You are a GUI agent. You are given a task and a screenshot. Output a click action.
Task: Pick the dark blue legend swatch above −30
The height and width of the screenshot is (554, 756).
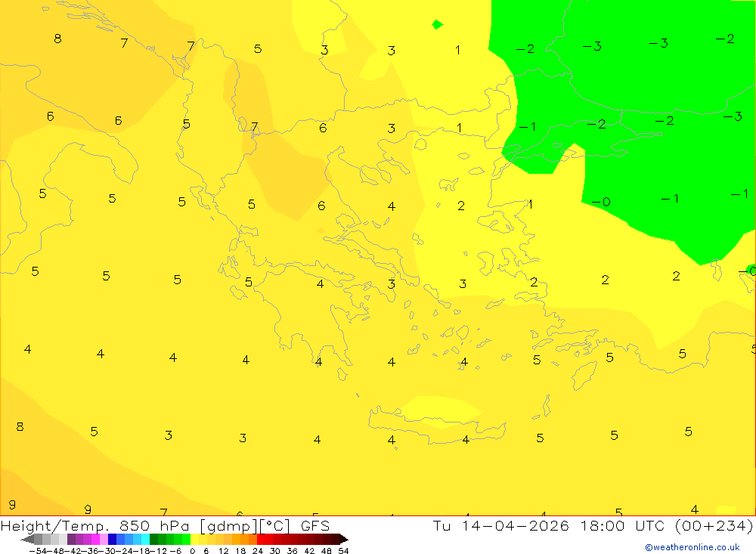112,539
